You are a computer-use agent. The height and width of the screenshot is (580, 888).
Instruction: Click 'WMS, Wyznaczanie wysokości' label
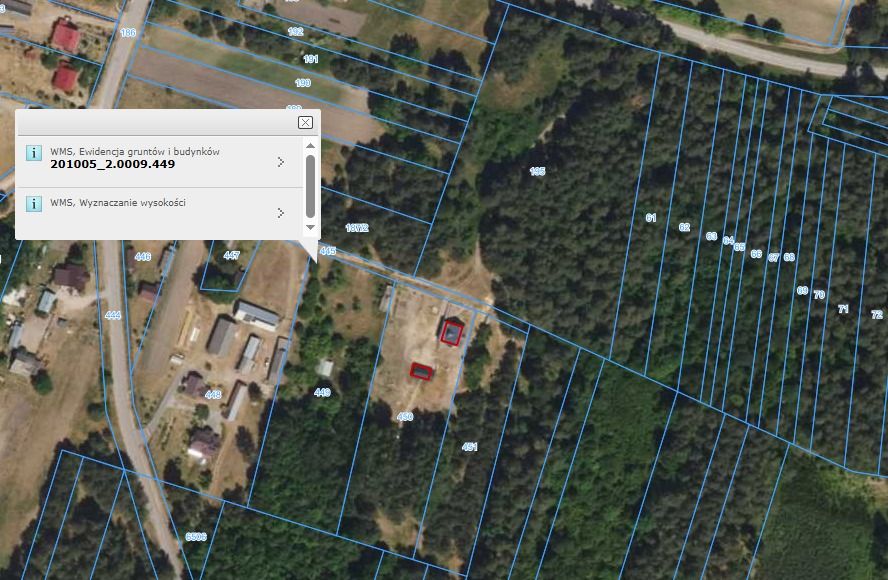[118, 202]
